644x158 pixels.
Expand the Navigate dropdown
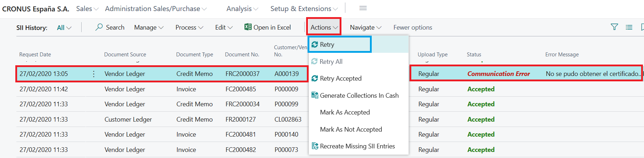point(365,27)
